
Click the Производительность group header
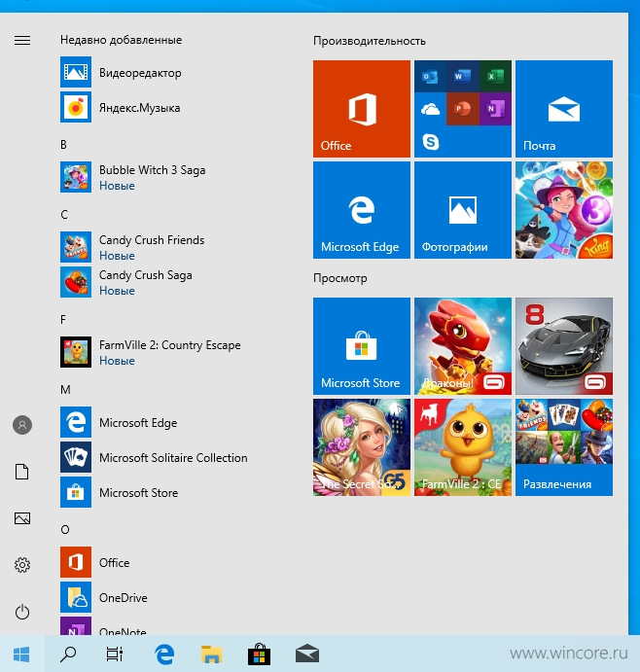(x=369, y=41)
